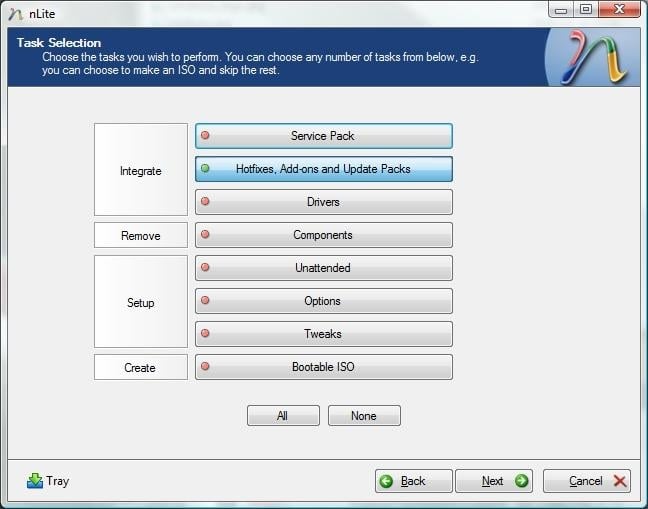Viewport: 648px width, 509px height.
Task: Select the Bootable ISO task
Action: 323,367
